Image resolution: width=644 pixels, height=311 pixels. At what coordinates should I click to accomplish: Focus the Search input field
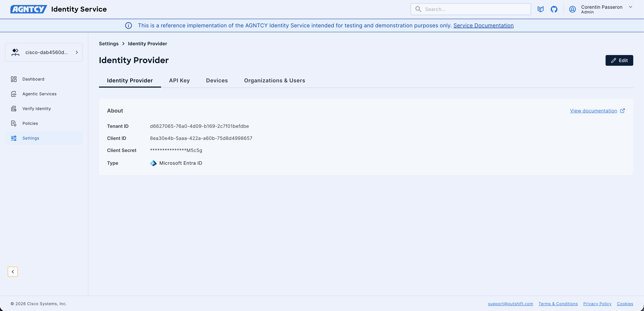tap(471, 9)
